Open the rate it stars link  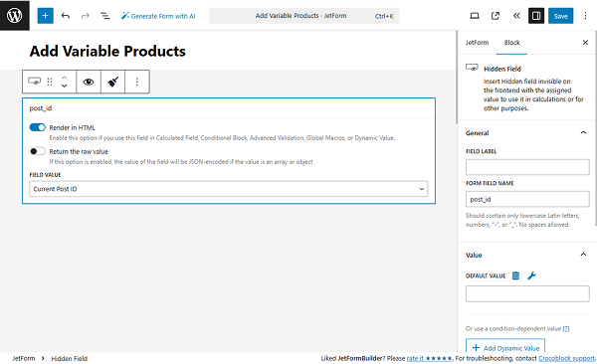[429, 358]
